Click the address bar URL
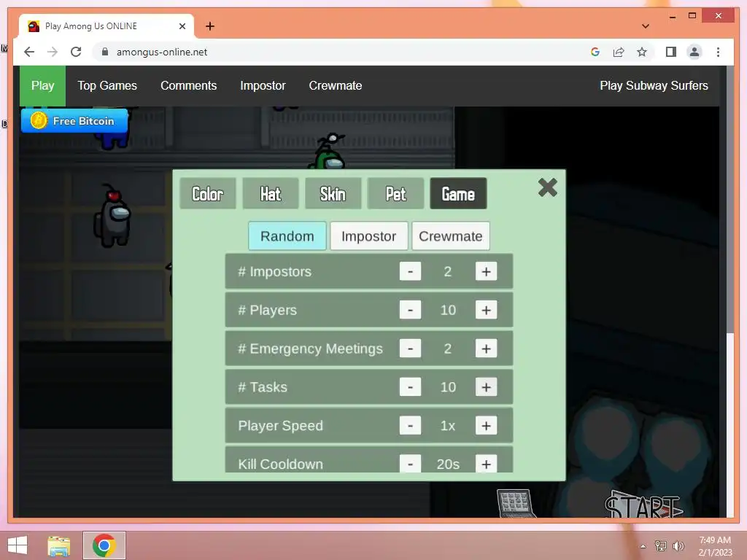 162,52
